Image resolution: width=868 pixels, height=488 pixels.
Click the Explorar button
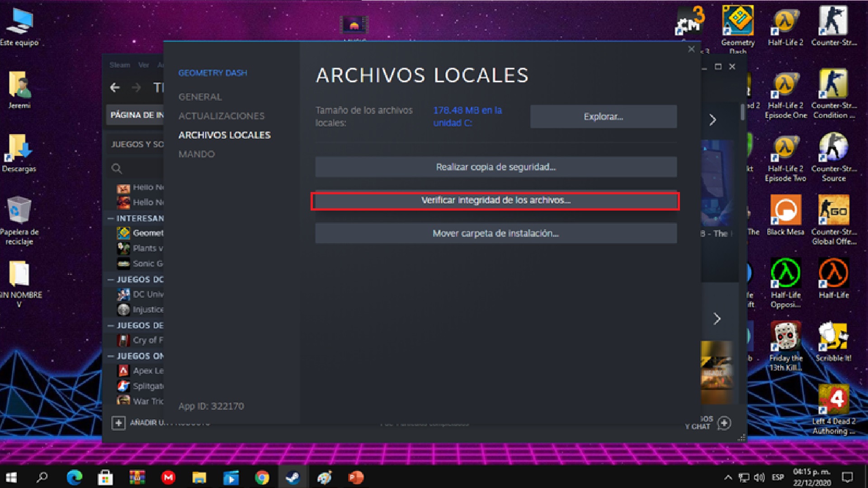click(x=603, y=117)
